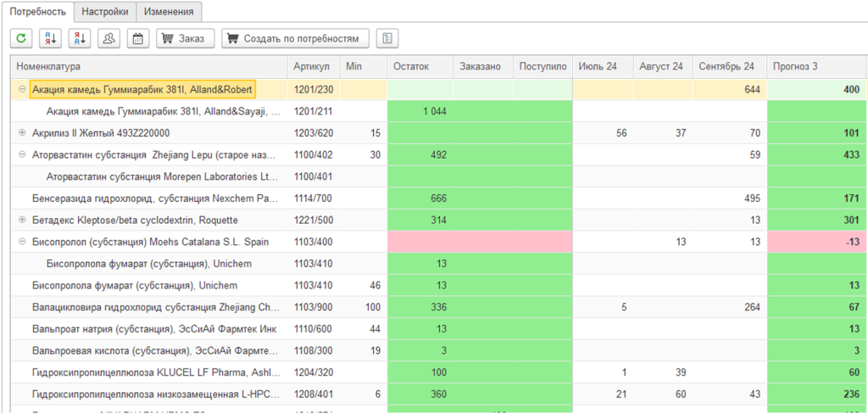Click the Остаток value 666

438,199
